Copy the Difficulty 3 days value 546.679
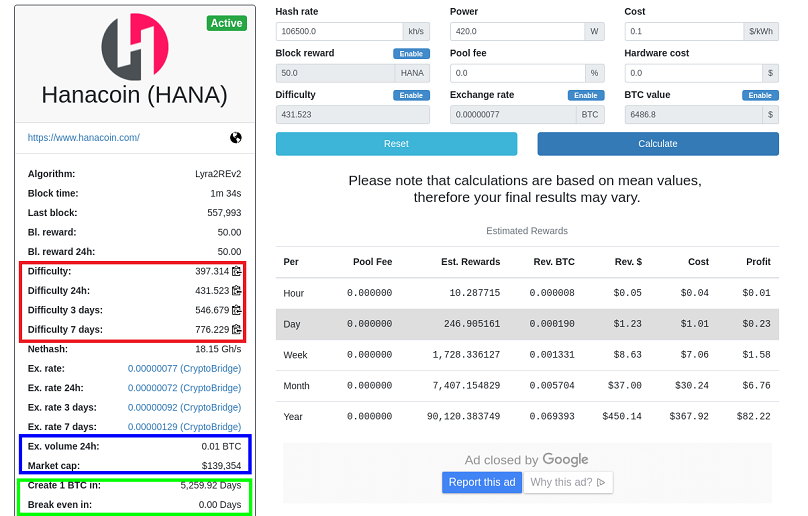This screenshot has width=808, height=516. pos(237,310)
